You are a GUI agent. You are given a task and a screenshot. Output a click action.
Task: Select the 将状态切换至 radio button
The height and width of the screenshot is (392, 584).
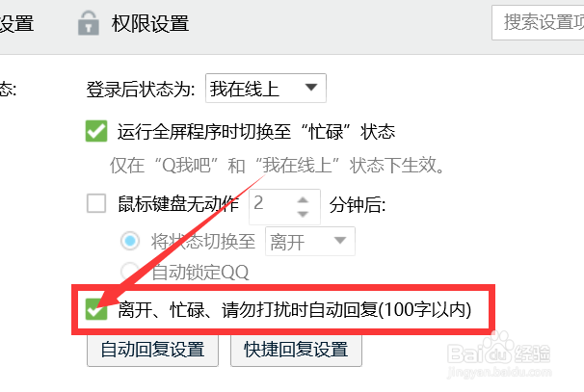click(130, 241)
